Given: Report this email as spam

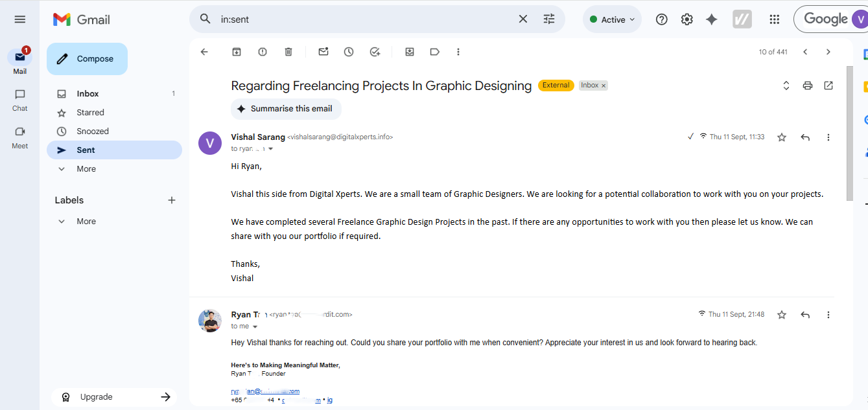Looking at the screenshot, I should [x=263, y=52].
